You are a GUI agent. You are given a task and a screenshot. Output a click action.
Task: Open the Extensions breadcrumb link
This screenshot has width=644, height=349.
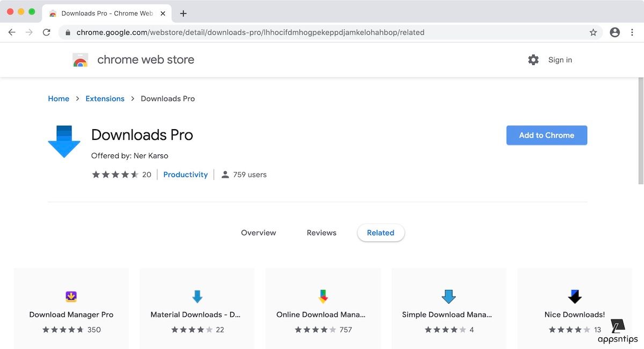105,99
